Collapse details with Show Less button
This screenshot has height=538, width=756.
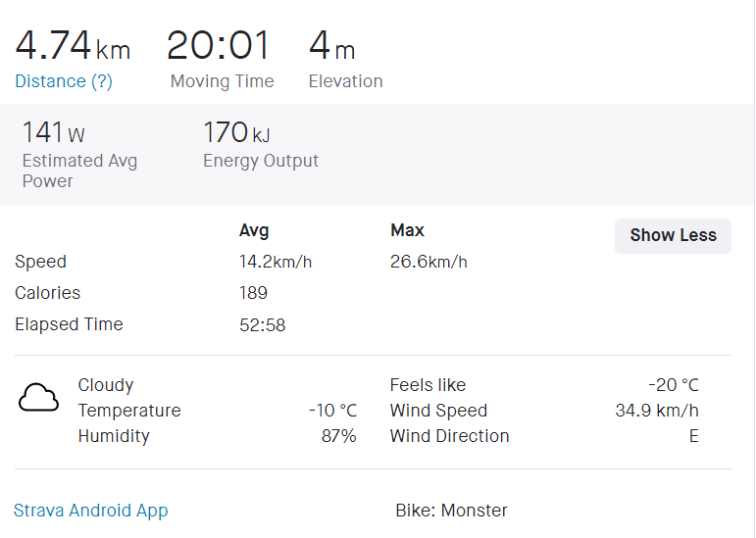coord(673,235)
